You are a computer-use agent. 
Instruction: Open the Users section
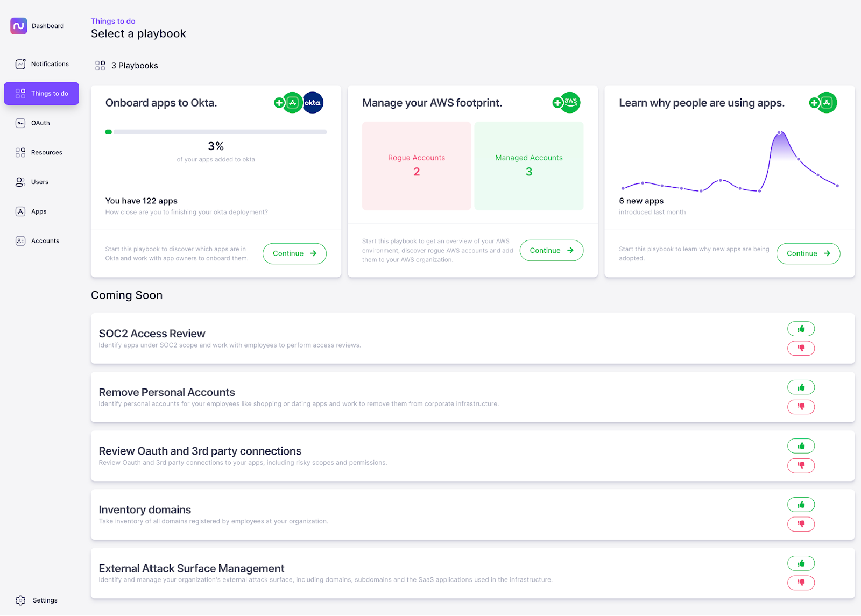[x=39, y=182]
